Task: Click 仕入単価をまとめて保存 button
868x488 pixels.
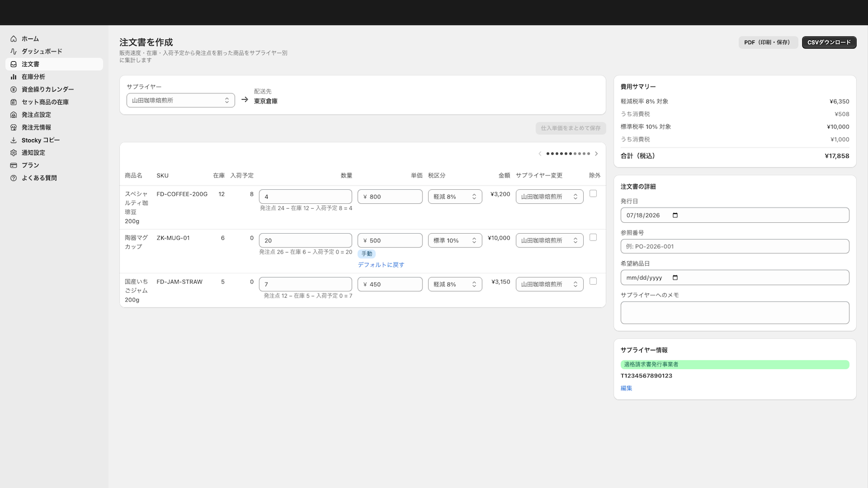Action: pos(571,129)
